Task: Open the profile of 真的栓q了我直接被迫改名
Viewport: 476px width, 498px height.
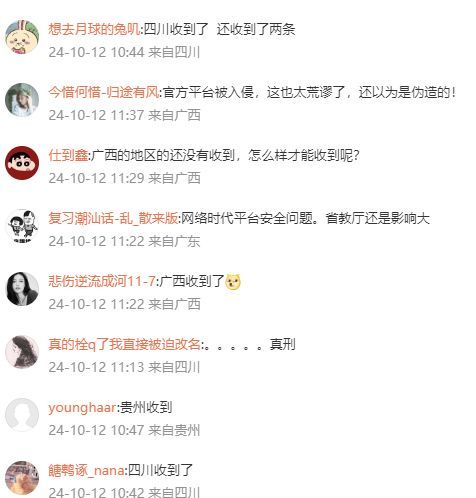Action: tap(125, 344)
